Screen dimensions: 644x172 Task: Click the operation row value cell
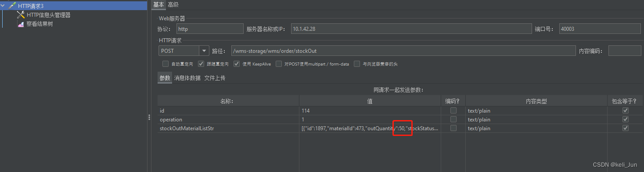coord(370,119)
